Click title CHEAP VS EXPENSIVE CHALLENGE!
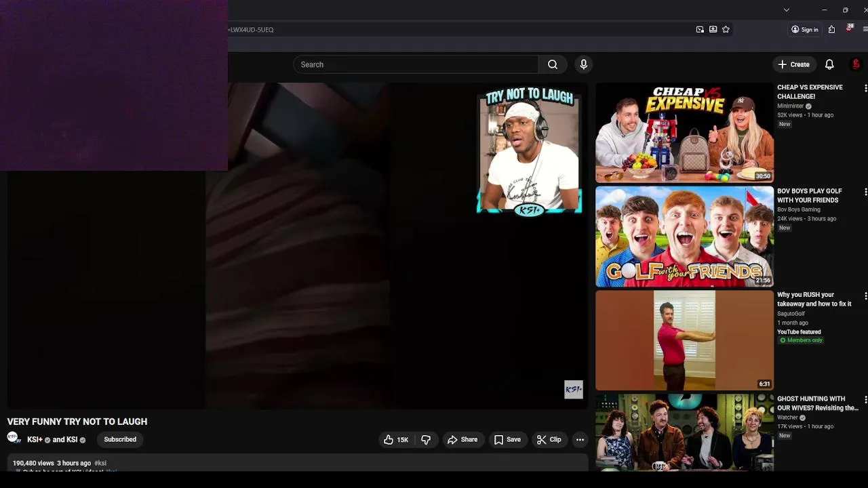 click(810, 92)
